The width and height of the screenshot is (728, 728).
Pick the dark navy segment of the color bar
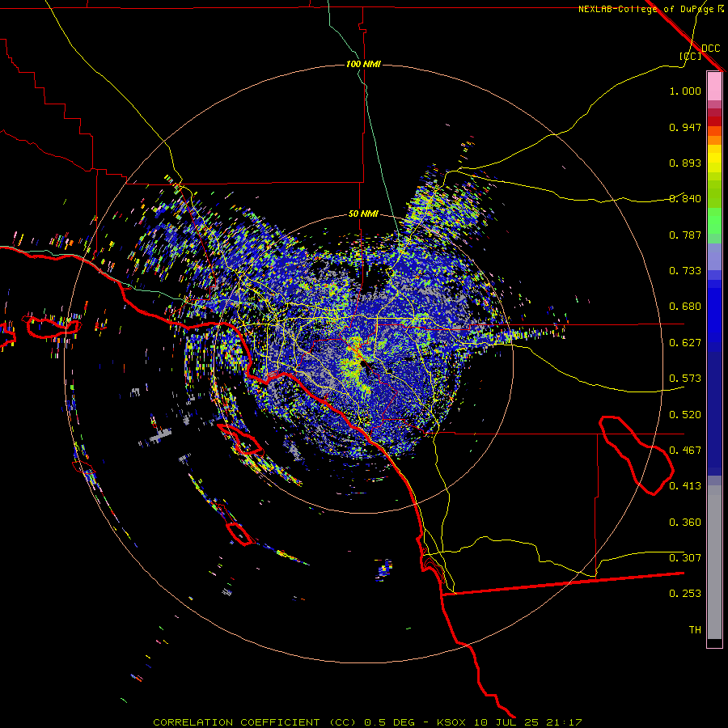714,413
